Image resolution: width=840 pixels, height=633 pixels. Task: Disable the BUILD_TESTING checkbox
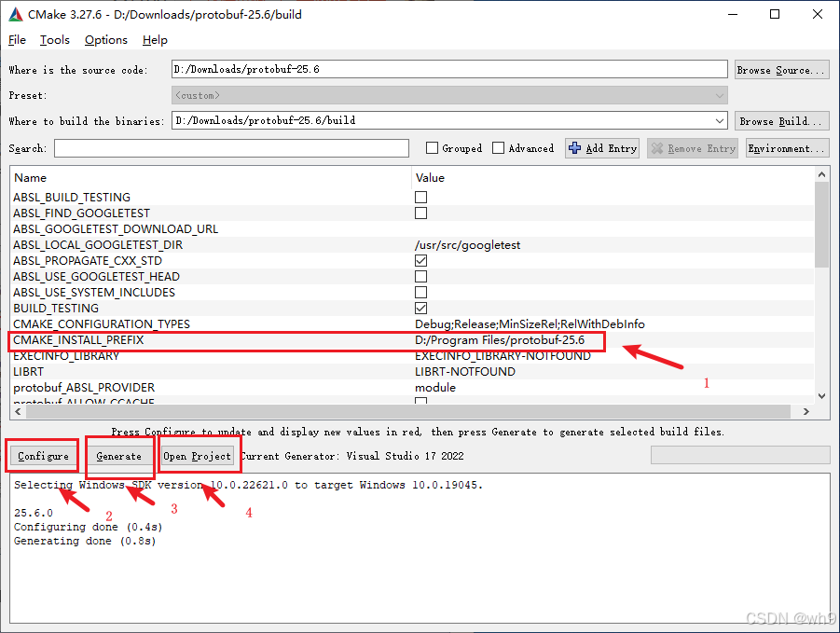tap(420, 308)
